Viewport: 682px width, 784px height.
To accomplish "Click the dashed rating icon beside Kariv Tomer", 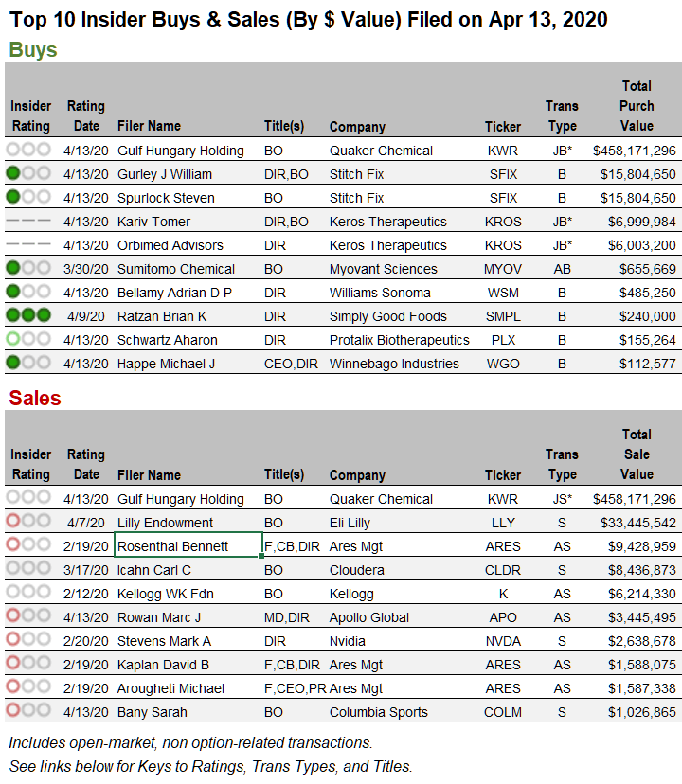I will coord(28,221).
